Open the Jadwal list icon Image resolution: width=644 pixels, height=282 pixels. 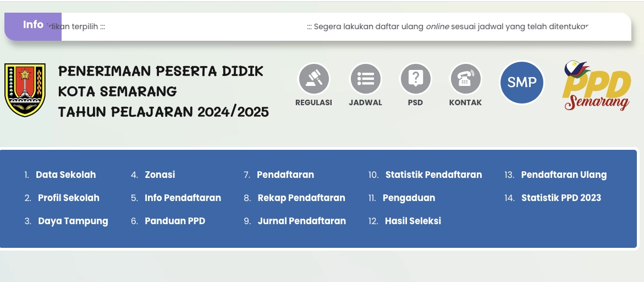coord(365,79)
